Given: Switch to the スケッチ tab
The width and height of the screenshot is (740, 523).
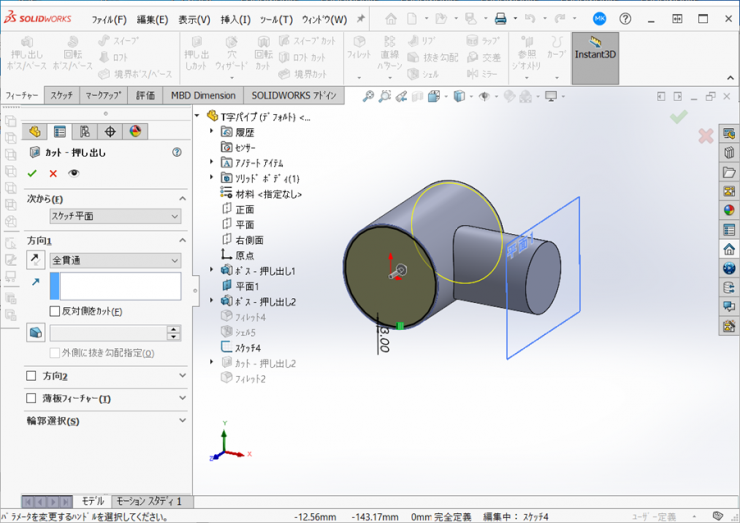Looking at the screenshot, I should [x=61, y=96].
